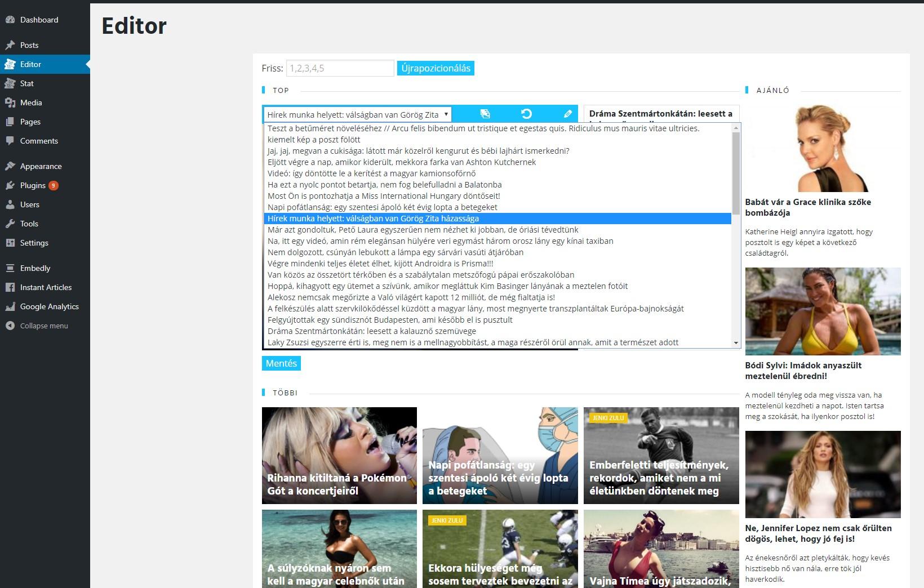Open Settings in the admin menu
The image size is (924, 588).
(34, 243)
